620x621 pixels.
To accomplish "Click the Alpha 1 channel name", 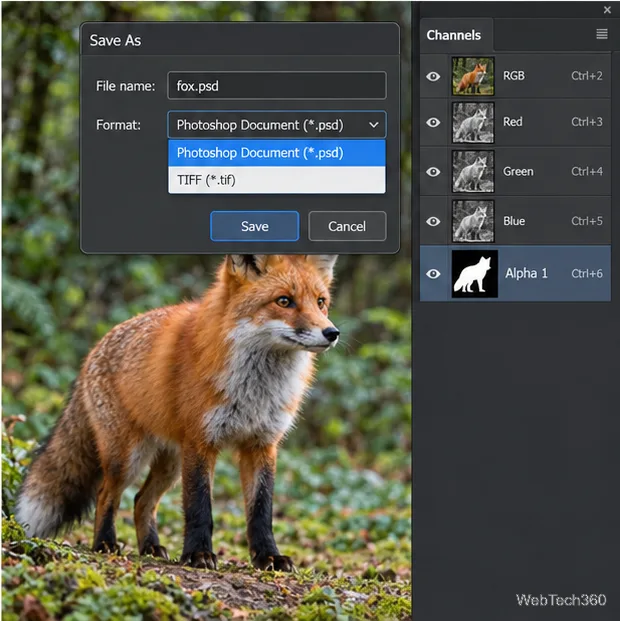I will coord(526,273).
